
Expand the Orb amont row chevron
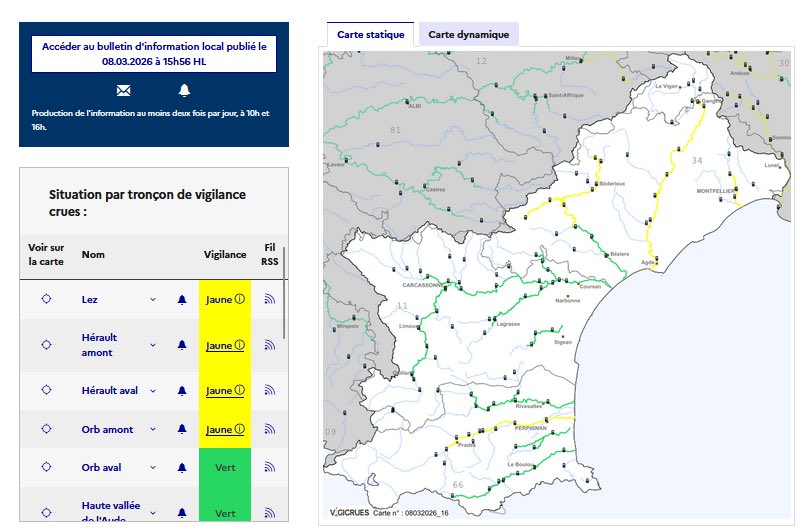click(153, 429)
